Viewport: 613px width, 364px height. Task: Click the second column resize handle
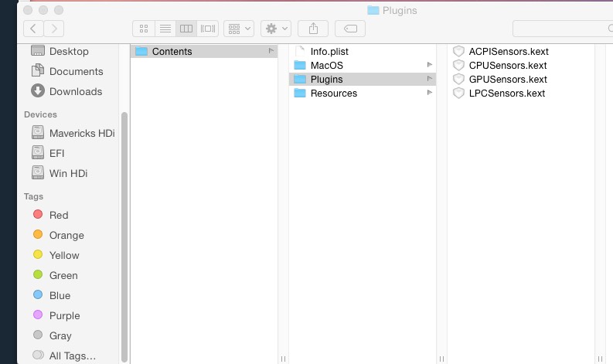coord(441,359)
